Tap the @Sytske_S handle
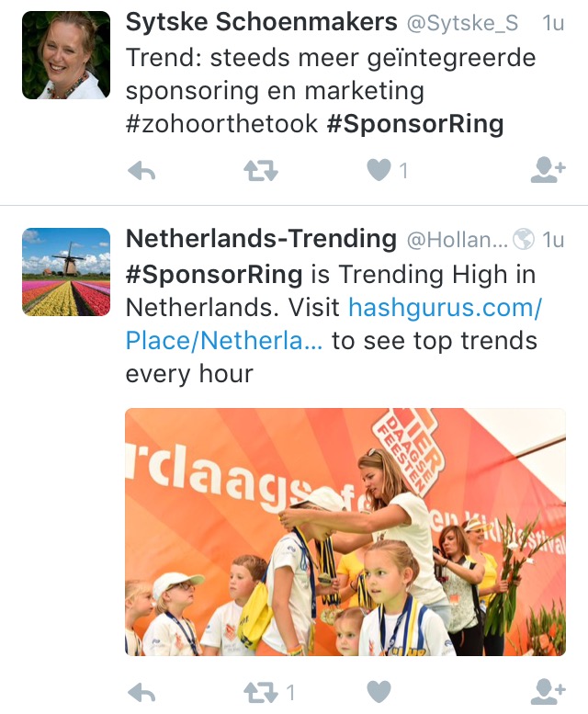Viewport: 588px width, 714px height. tap(462, 24)
